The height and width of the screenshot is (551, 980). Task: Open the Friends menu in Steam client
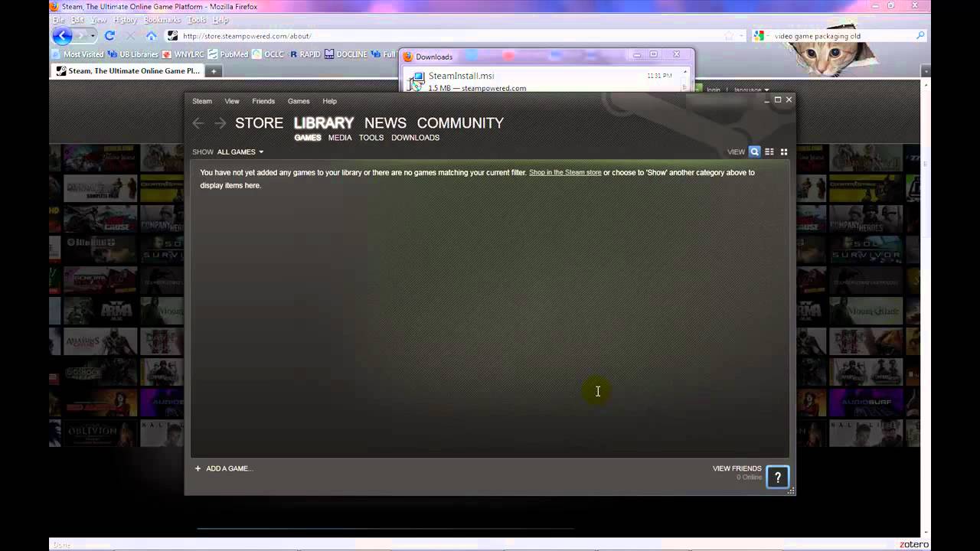coord(263,101)
